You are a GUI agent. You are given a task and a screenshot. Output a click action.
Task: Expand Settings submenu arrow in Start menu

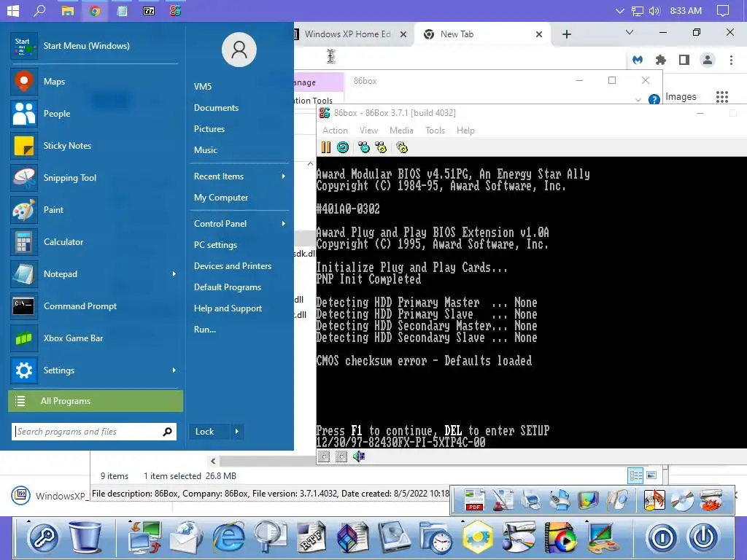point(174,370)
